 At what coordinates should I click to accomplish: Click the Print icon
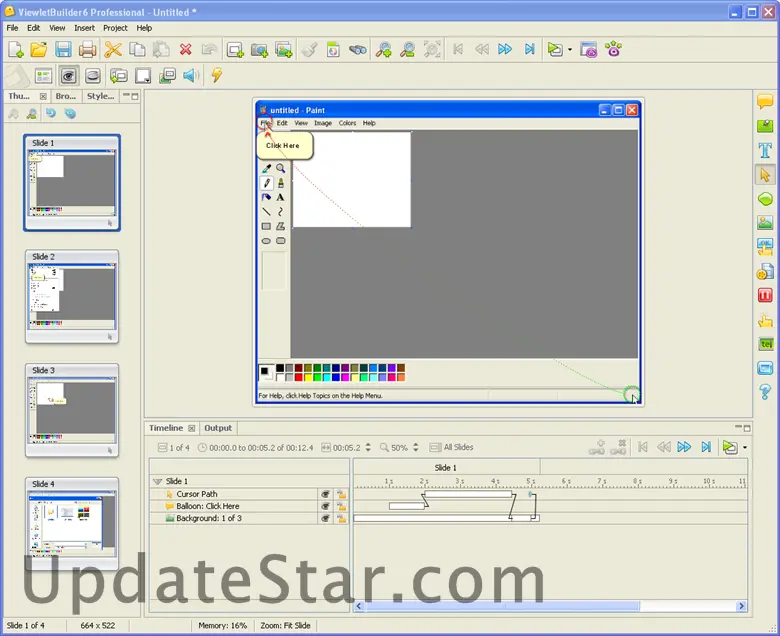click(87, 49)
